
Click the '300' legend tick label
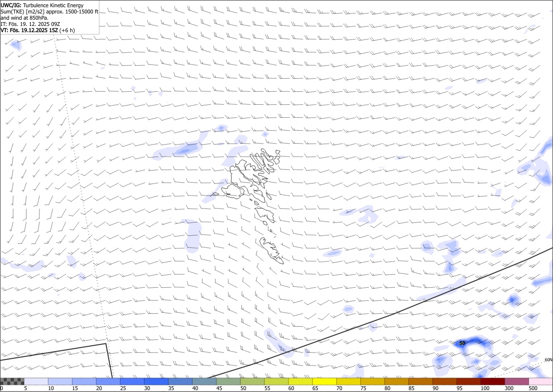[x=509, y=388]
